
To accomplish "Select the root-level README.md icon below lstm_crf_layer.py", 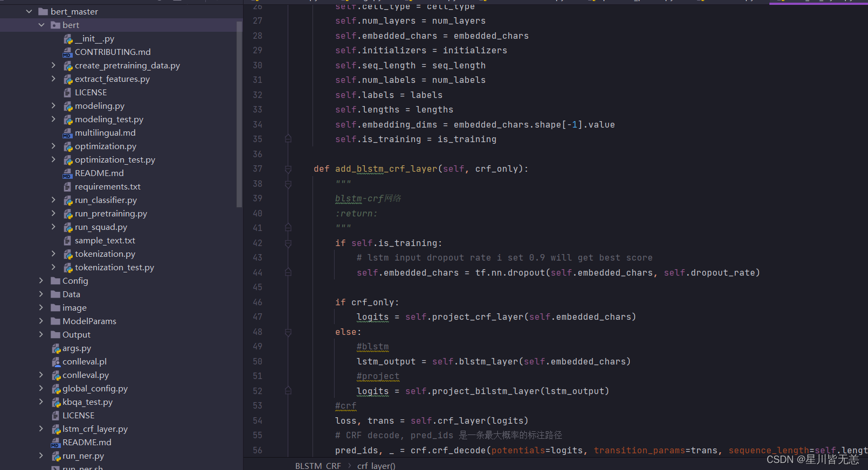I will point(55,443).
